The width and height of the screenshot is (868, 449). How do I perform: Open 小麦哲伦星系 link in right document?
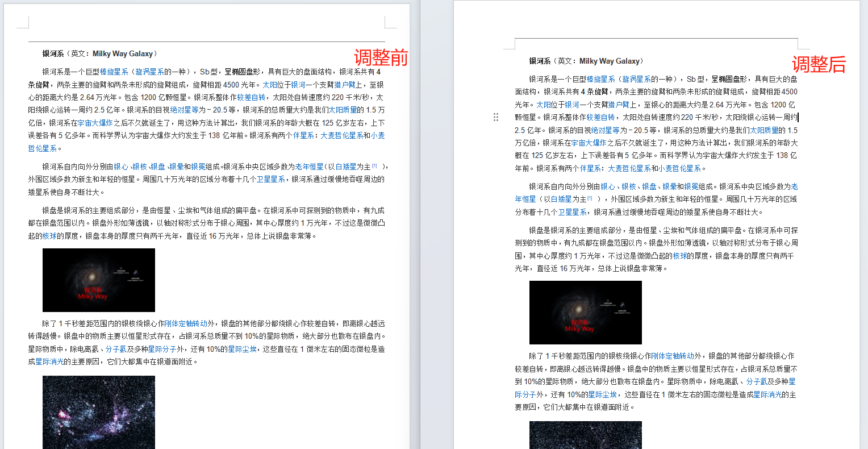pyautogui.click(x=680, y=168)
